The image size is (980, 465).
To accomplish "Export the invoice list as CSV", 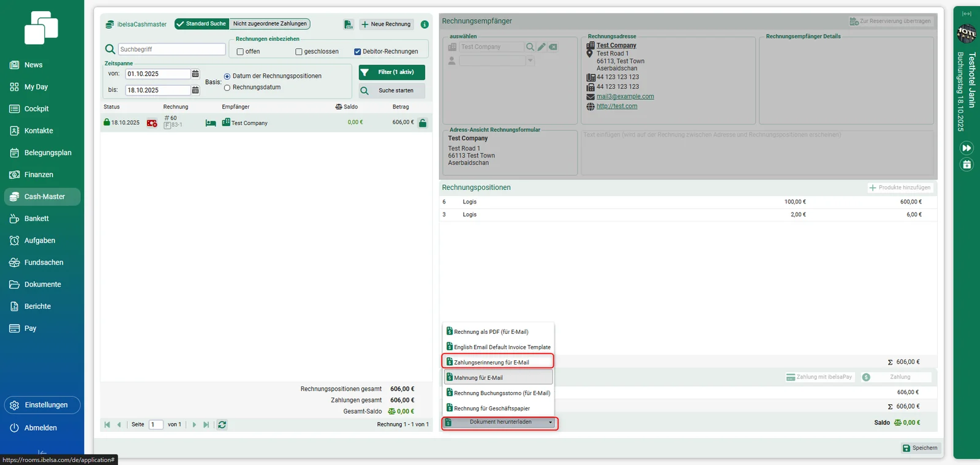I will click(x=349, y=25).
